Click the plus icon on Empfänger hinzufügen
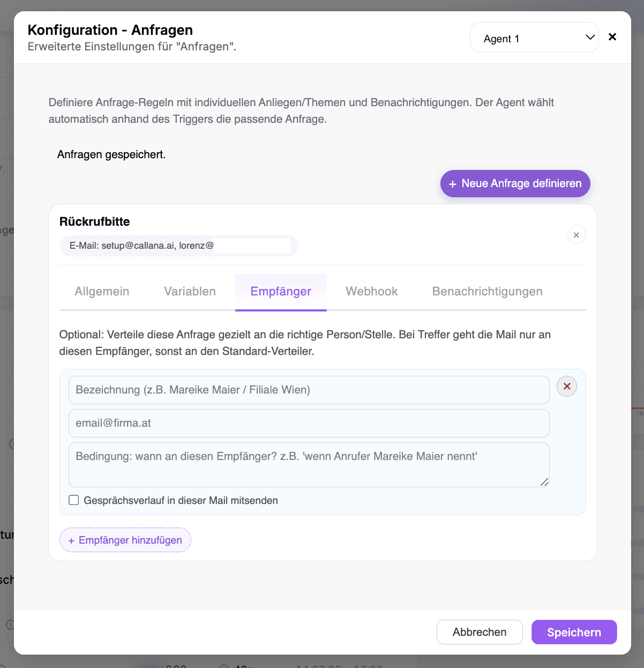This screenshot has width=644, height=668. (71, 540)
